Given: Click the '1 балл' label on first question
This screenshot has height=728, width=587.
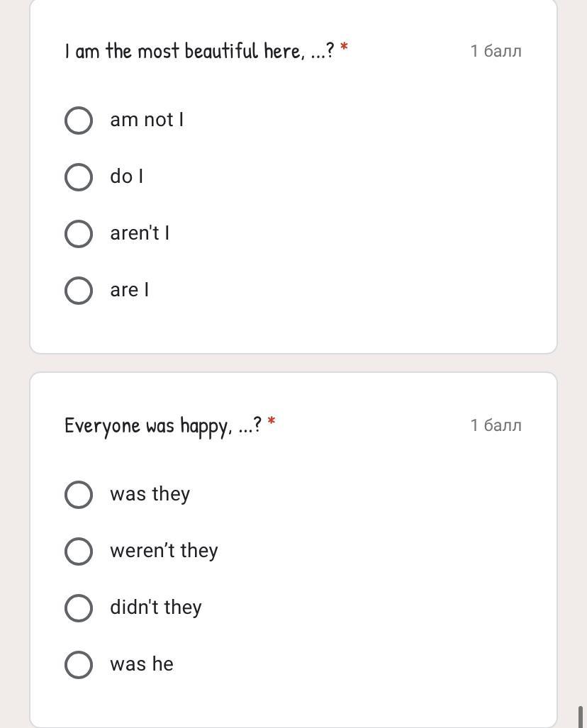Looking at the screenshot, I should [x=496, y=51].
